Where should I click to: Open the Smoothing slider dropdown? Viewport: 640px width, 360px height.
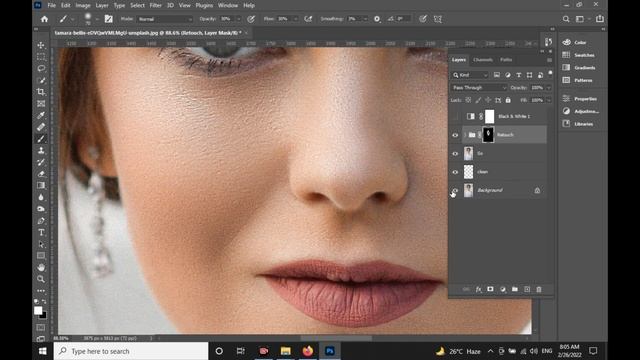point(365,19)
